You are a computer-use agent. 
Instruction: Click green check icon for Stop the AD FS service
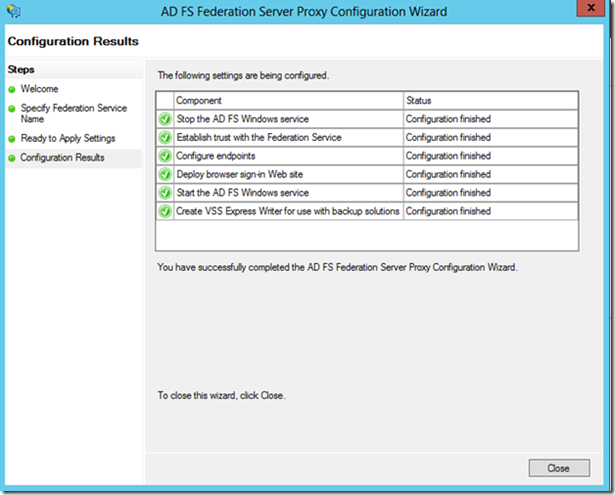click(x=165, y=119)
